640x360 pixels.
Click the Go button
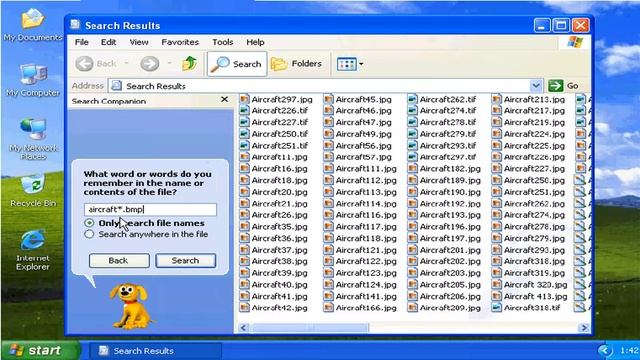click(x=564, y=86)
